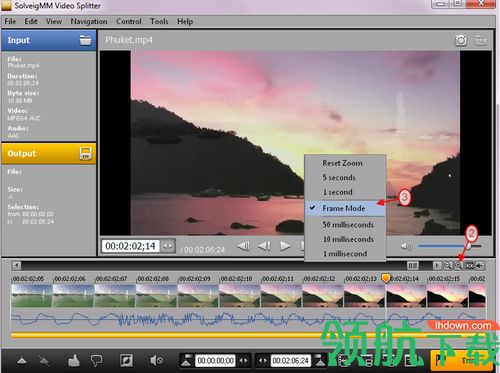Open the Control menu
Screen dimensions: 500x373
[x=129, y=21]
